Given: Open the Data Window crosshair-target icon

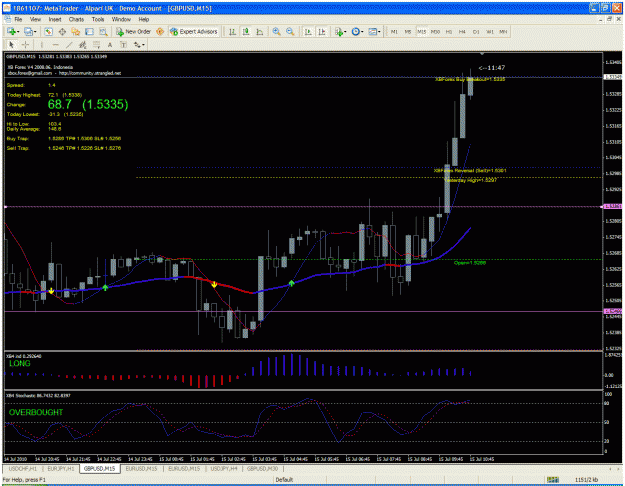Looking at the screenshot, I should point(62,31).
